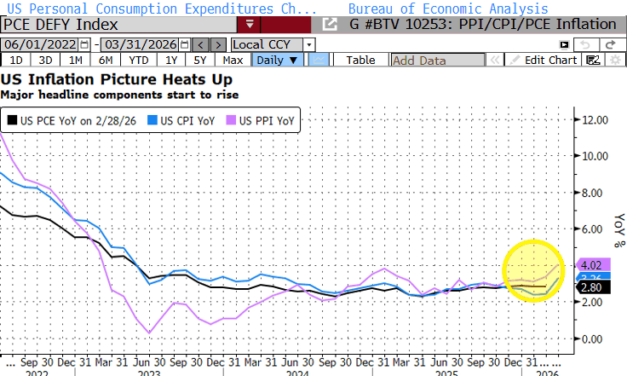Switch to Table view
627x376 pixels.
[x=361, y=60]
